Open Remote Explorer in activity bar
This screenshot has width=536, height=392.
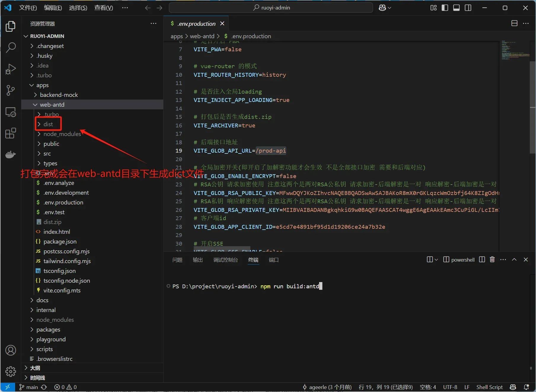[11, 112]
